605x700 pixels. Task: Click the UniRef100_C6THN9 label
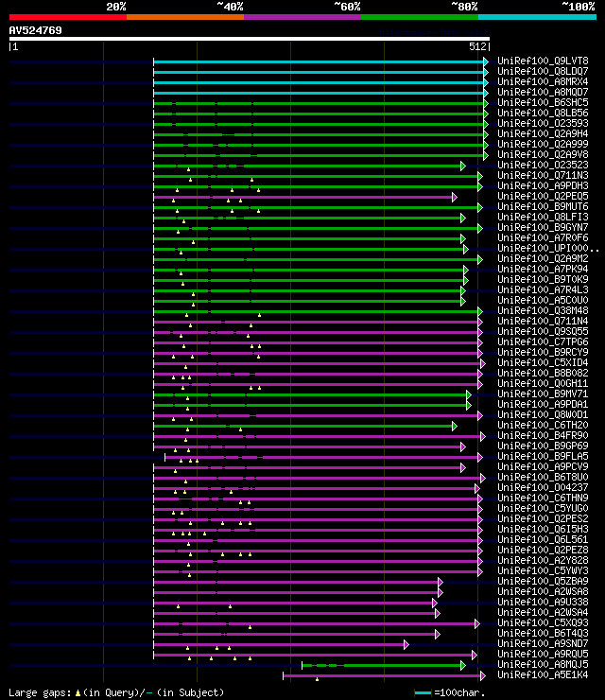point(543,499)
